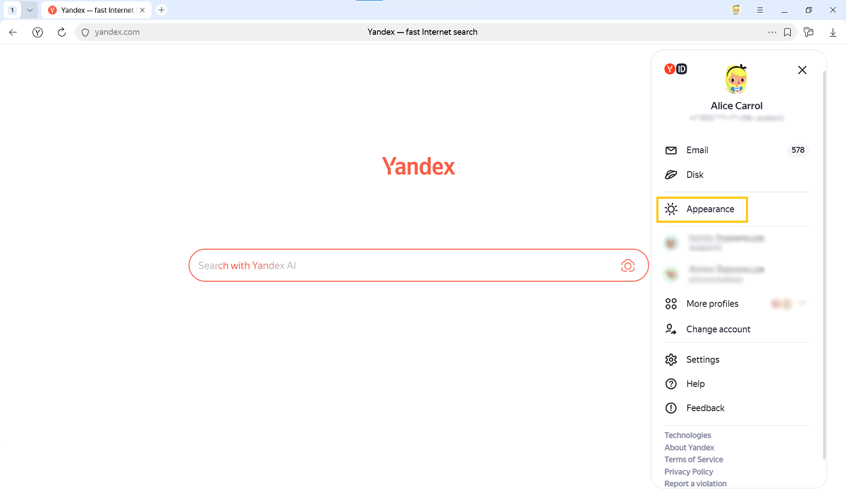Screen dimensions: 846x504
Task: Open the browser hamburger menu
Action: (x=760, y=10)
